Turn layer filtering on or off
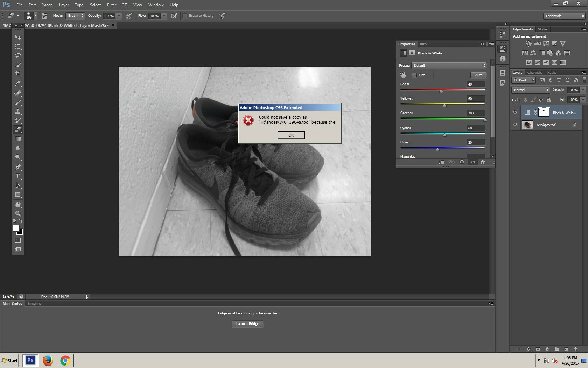Screen dimensions: 588x368 pyautogui.click(x=584, y=80)
